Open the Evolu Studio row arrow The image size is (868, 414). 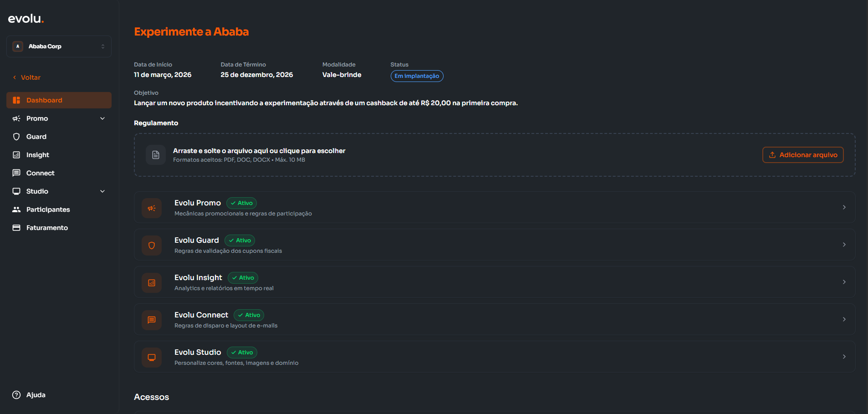click(x=844, y=357)
